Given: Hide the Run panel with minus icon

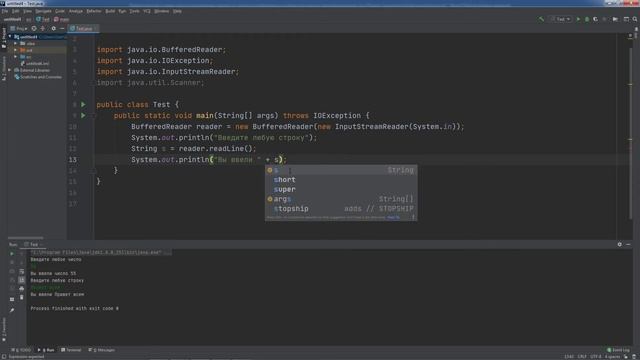Looking at the screenshot, I should pos(628,244).
